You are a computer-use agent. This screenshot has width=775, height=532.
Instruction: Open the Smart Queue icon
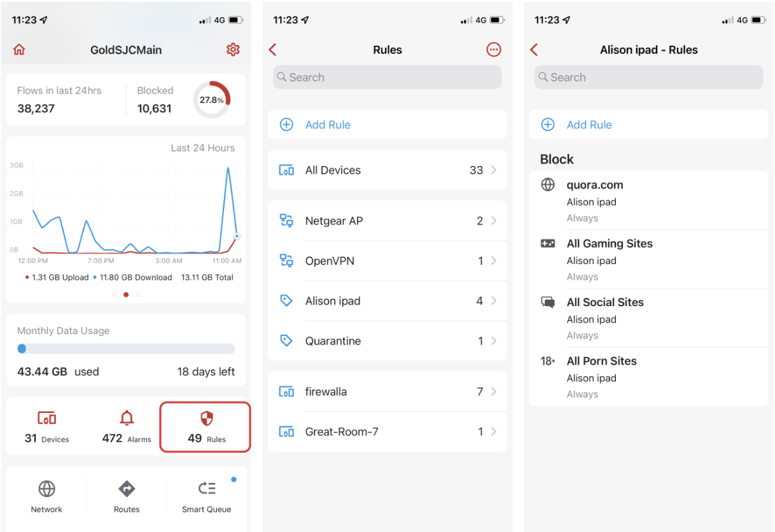coord(207,496)
